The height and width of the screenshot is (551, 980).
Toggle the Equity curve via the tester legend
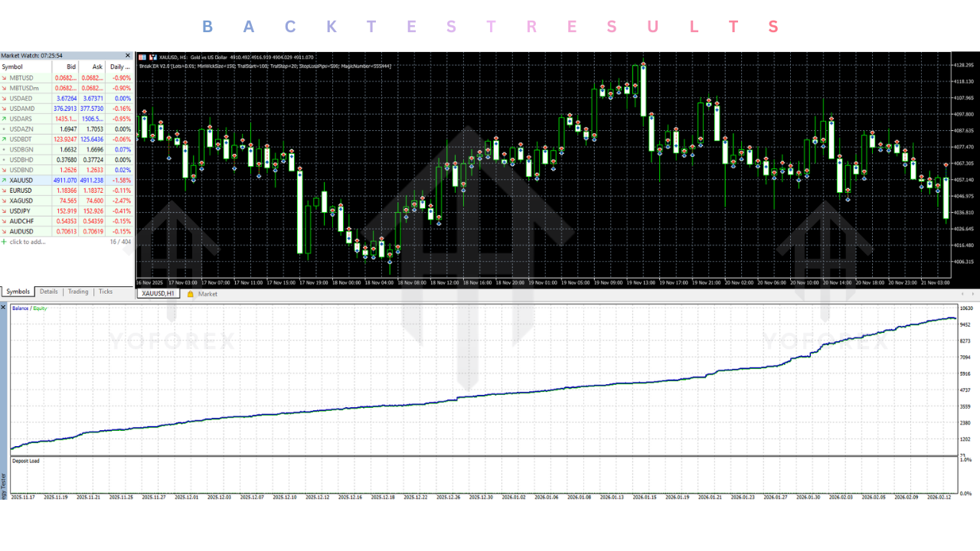(40, 308)
